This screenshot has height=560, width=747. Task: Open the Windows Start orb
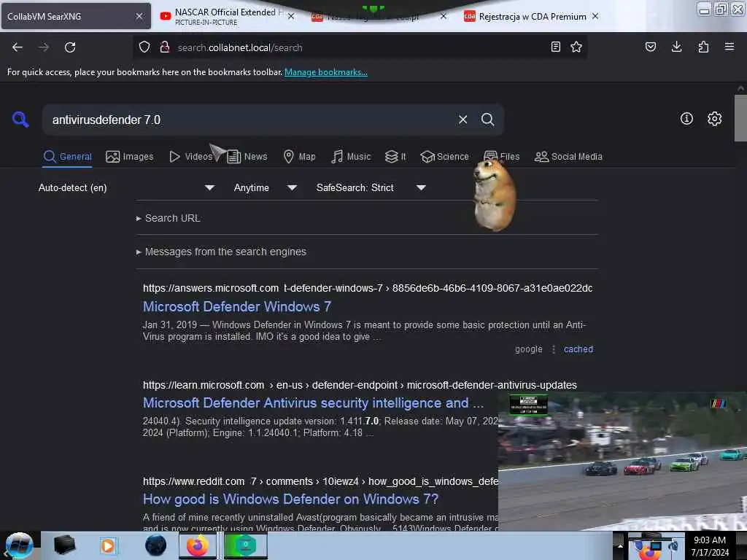tap(19, 545)
